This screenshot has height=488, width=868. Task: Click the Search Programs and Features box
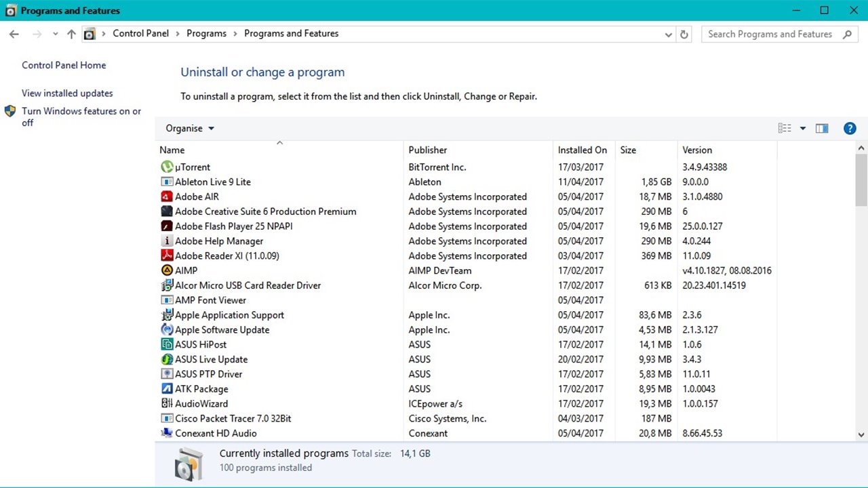coord(770,34)
